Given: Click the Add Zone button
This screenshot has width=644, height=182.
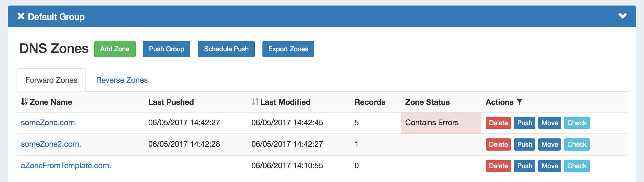Looking at the screenshot, I should 115,49.
